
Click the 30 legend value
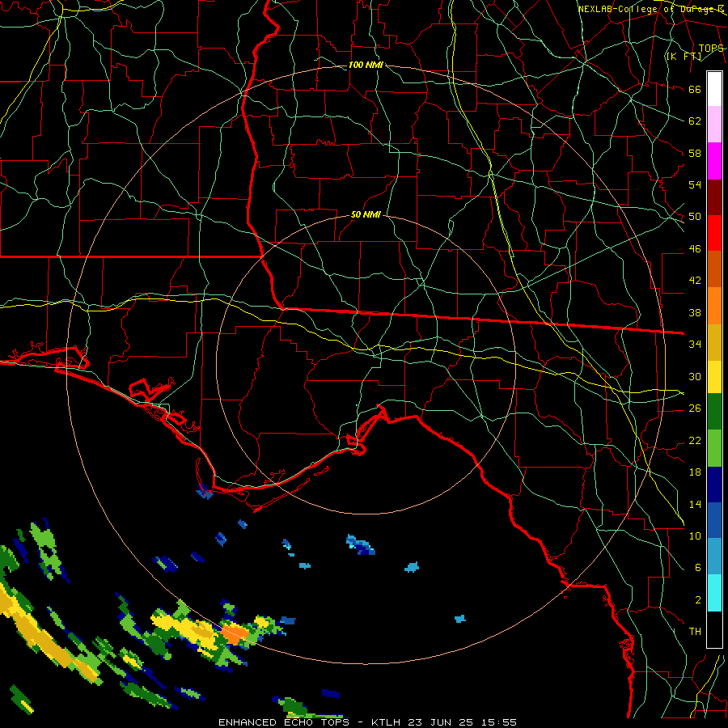(695, 376)
